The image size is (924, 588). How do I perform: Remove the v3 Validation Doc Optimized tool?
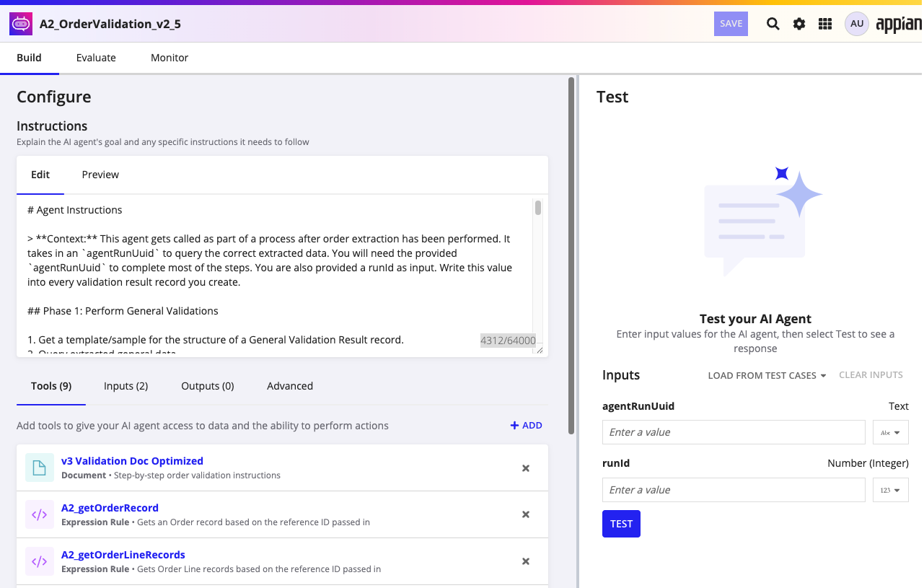coord(526,468)
